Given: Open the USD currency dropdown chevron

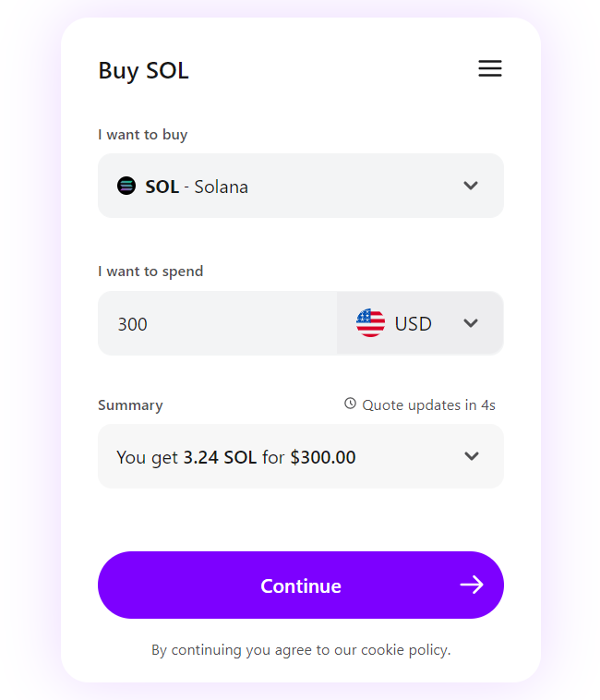Looking at the screenshot, I should coord(471,323).
